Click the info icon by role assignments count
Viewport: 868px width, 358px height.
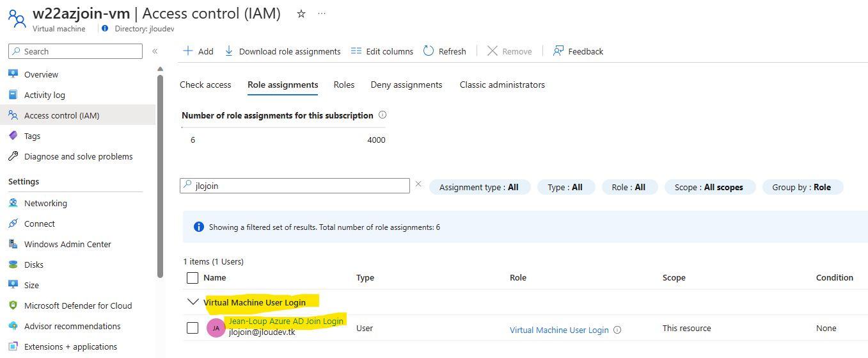pos(383,115)
